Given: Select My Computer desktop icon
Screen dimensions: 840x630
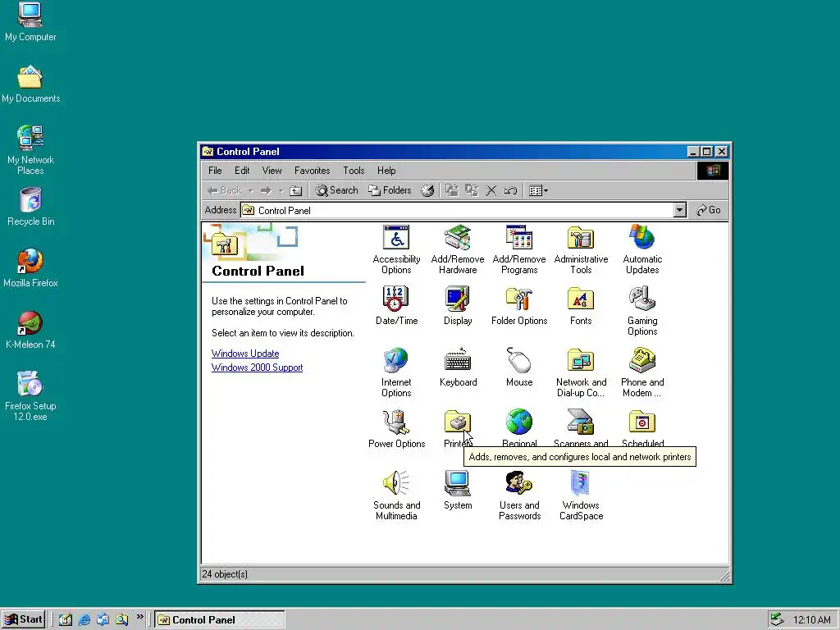Looking at the screenshot, I should 30,21.
